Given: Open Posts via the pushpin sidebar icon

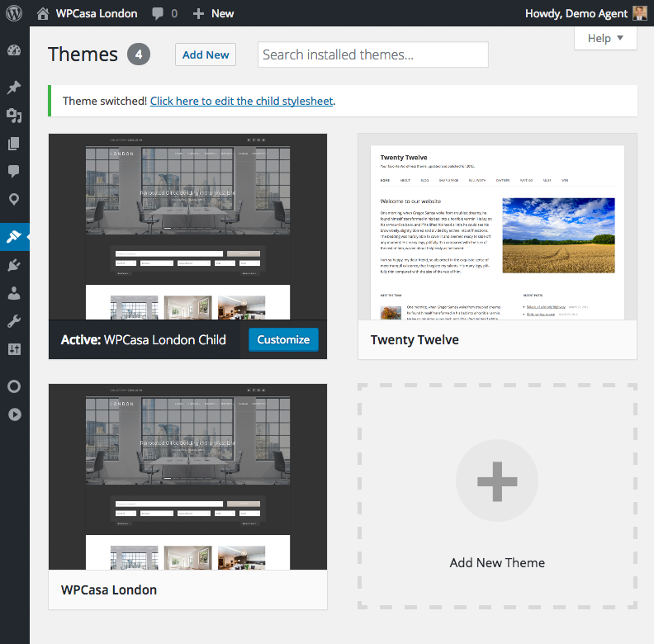Looking at the screenshot, I should (x=14, y=88).
